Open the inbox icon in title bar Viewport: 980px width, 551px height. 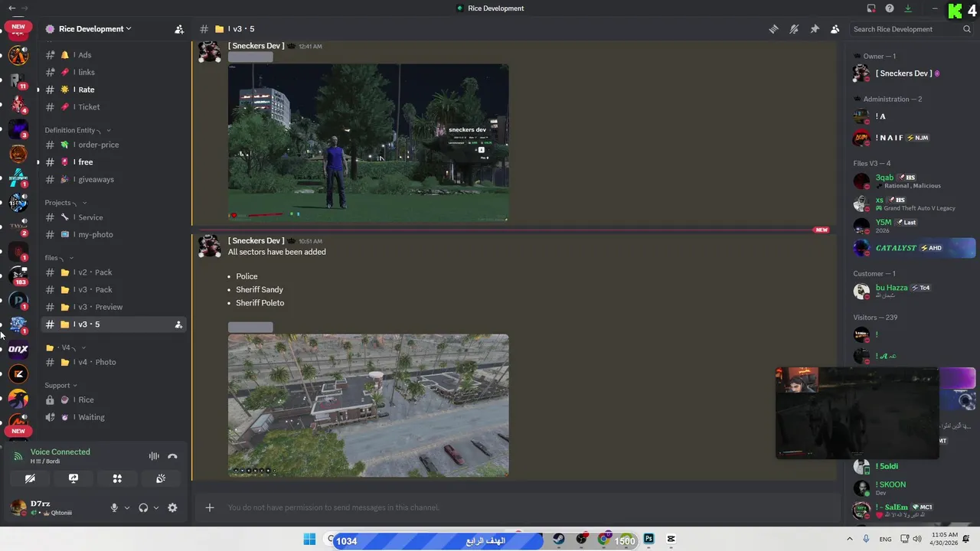pyautogui.click(x=871, y=8)
